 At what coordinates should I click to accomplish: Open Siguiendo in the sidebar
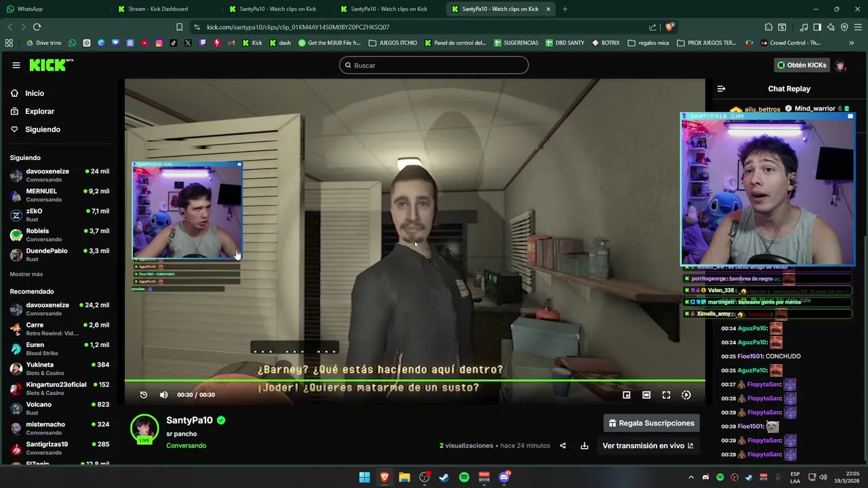(43, 129)
